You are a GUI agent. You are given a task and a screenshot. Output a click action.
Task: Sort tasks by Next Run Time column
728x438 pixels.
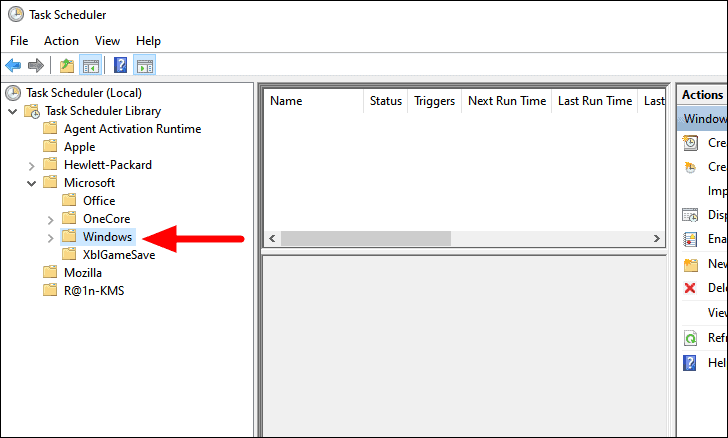tap(507, 101)
